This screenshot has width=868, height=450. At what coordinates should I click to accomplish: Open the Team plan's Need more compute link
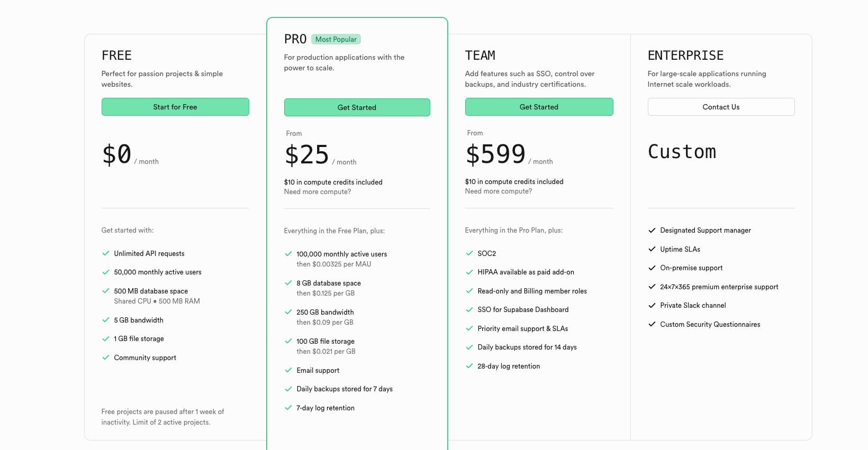pyautogui.click(x=499, y=191)
